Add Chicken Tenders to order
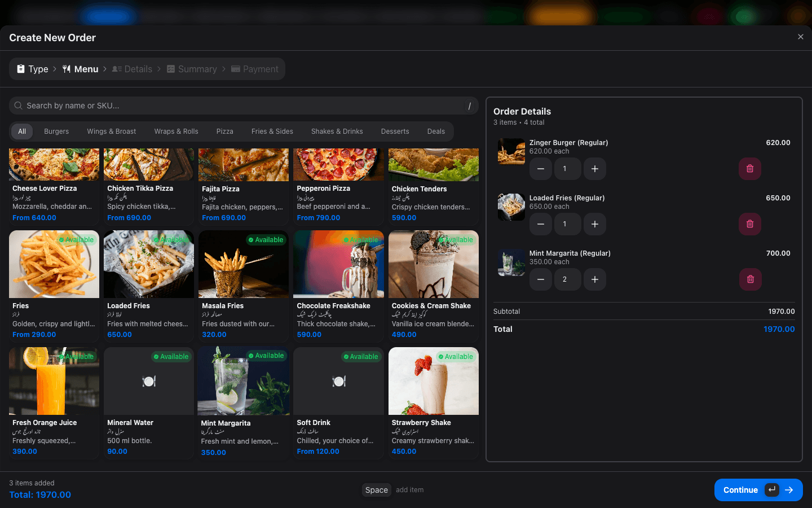This screenshot has height=508, width=812. pos(434,187)
